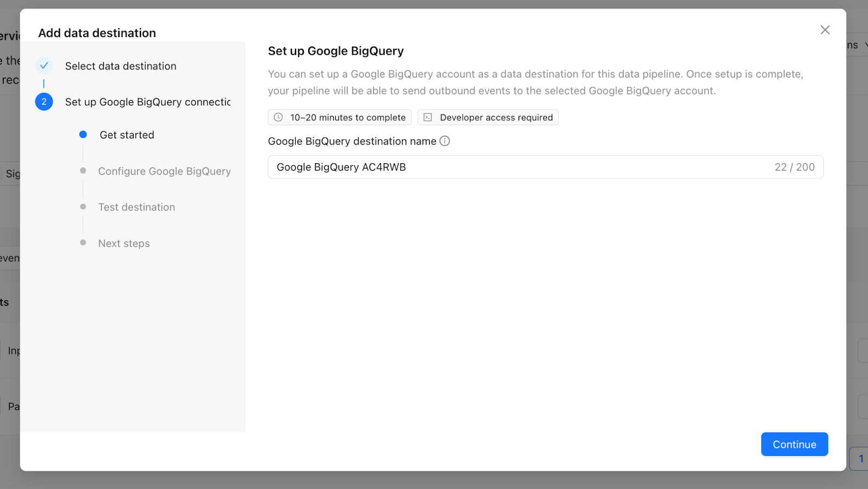Image resolution: width=868 pixels, height=489 pixels.
Task: Click the checkmark icon for Select data destination
Action: (x=44, y=66)
